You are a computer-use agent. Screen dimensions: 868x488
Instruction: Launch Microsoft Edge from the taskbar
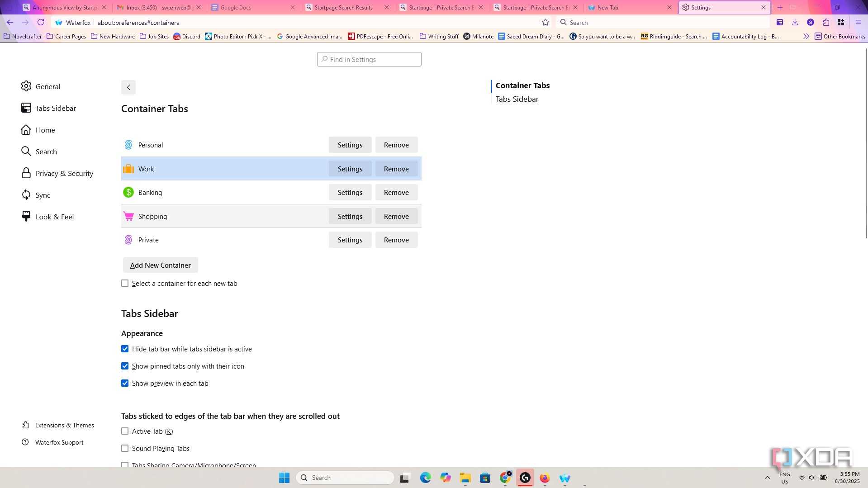[425, 478]
